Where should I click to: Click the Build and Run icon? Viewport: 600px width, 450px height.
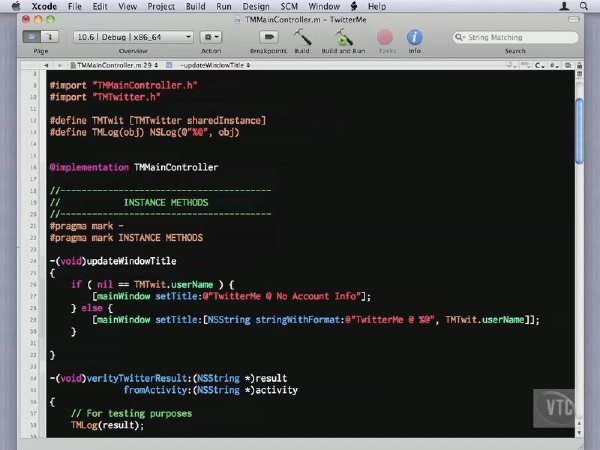[343, 38]
